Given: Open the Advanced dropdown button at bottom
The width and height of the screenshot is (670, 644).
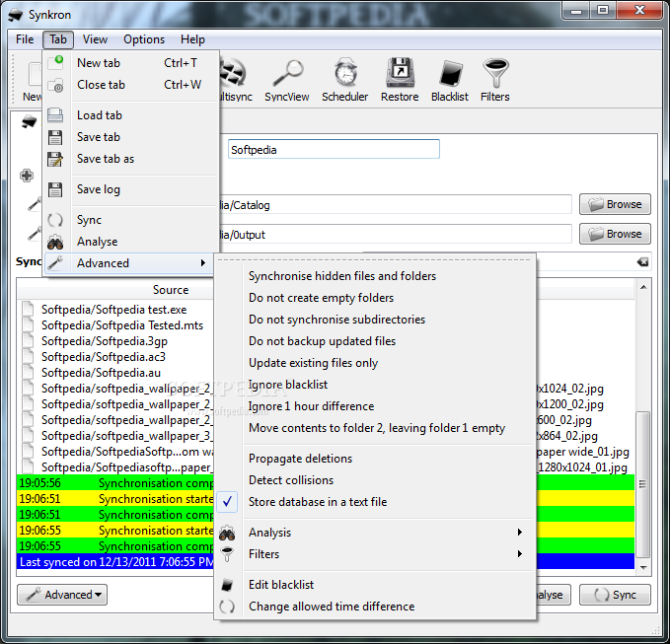Looking at the screenshot, I should pos(62,595).
